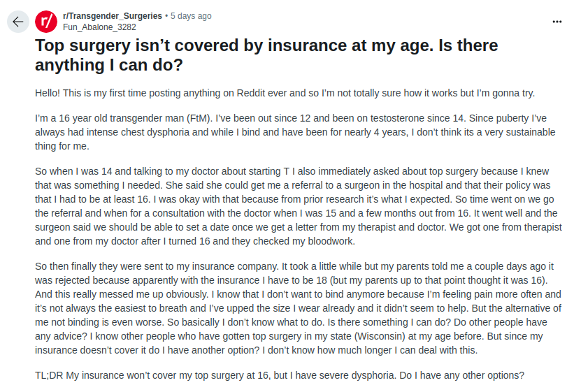
Task: Click the TL;DR summary line
Action: pos(280,375)
